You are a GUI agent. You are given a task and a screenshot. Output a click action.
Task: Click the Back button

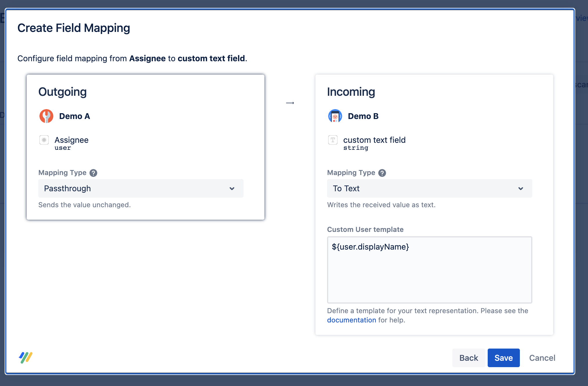469,358
